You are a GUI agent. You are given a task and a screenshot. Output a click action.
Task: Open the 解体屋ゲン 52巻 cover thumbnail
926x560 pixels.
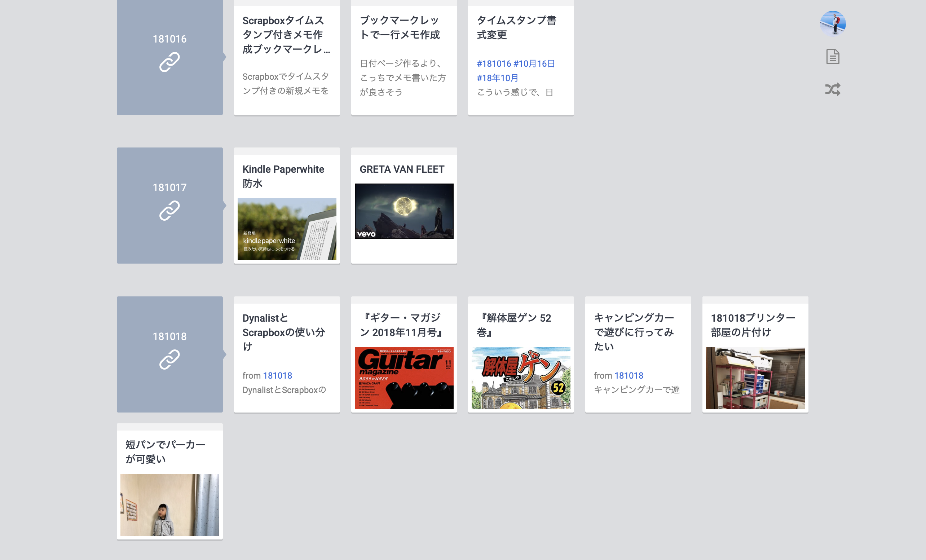coord(521,378)
